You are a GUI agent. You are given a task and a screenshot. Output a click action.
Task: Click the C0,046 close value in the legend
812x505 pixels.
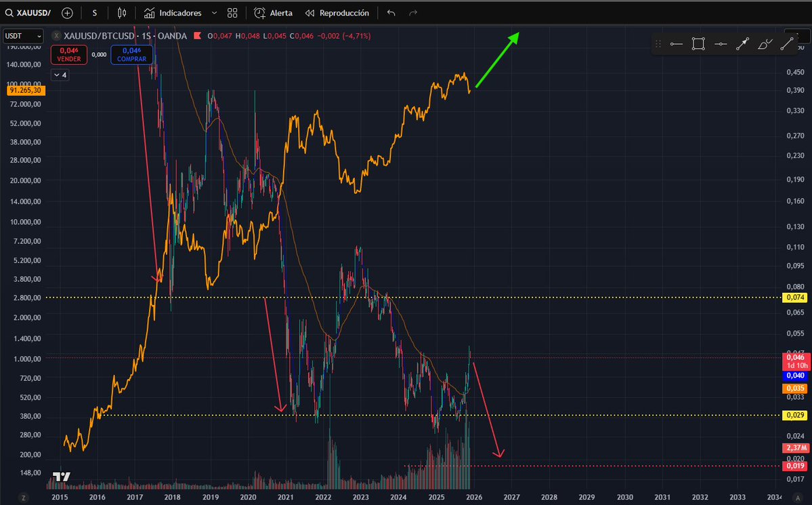[x=301, y=37]
